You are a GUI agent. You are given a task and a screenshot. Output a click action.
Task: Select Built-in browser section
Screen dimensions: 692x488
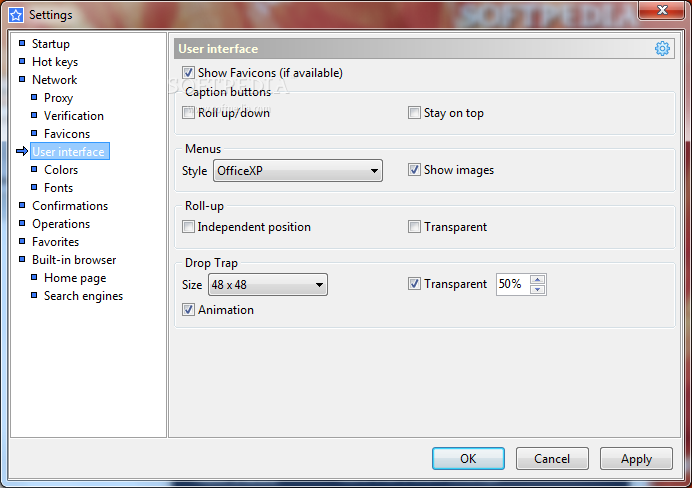click(74, 260)
